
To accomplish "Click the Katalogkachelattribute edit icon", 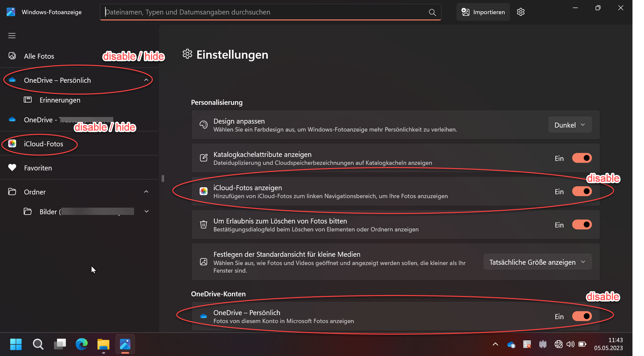I will (x=204, y=158).
